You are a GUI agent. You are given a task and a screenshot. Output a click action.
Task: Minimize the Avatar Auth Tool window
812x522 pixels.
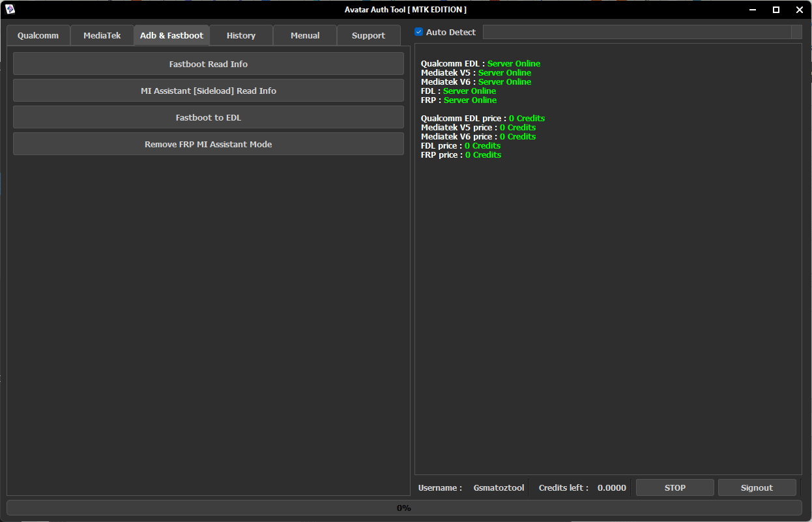[x=753, y=10]
